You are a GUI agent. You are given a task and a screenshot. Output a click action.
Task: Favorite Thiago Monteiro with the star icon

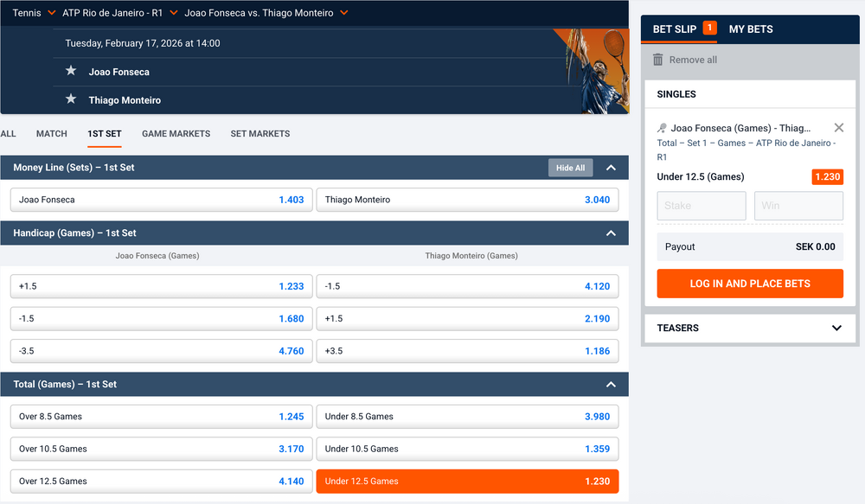[71, 99]
